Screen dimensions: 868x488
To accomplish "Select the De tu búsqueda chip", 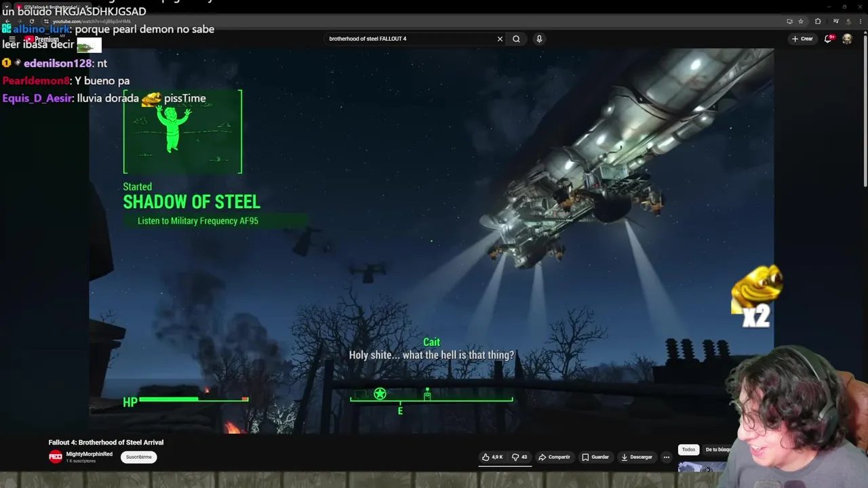I will pos(717,449).
